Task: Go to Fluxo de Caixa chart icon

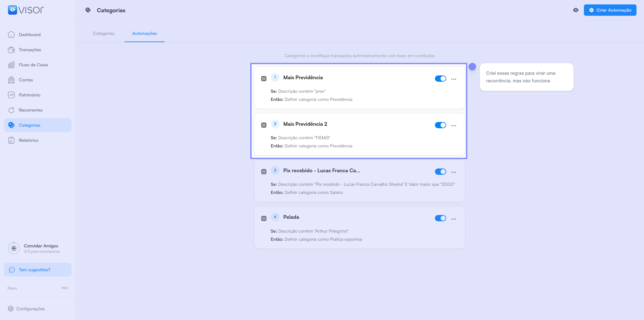Action: (11, 65)
